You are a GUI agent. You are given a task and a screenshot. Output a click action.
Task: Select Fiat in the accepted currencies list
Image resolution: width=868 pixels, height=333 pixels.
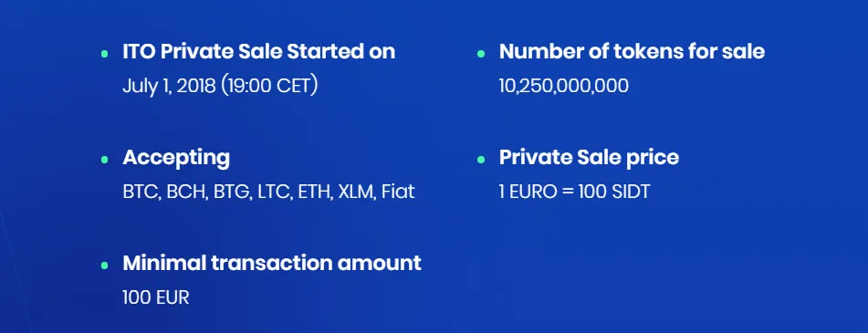pos(397,192)
